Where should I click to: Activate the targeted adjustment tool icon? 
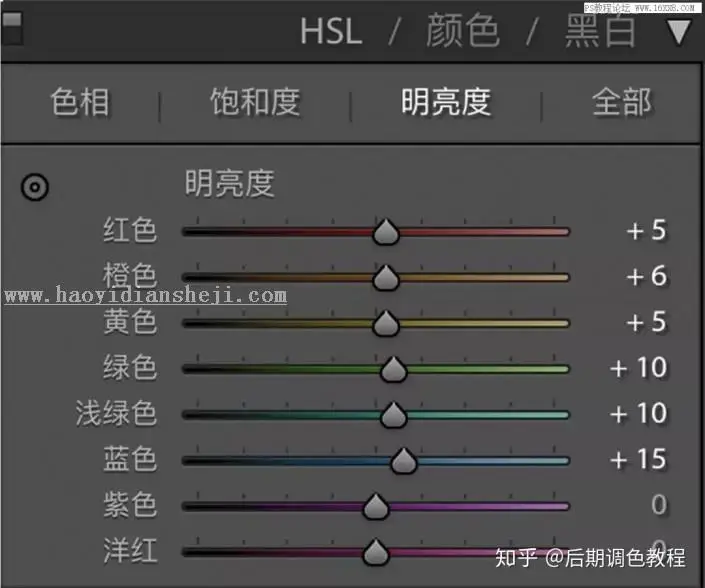pos(35,187)
